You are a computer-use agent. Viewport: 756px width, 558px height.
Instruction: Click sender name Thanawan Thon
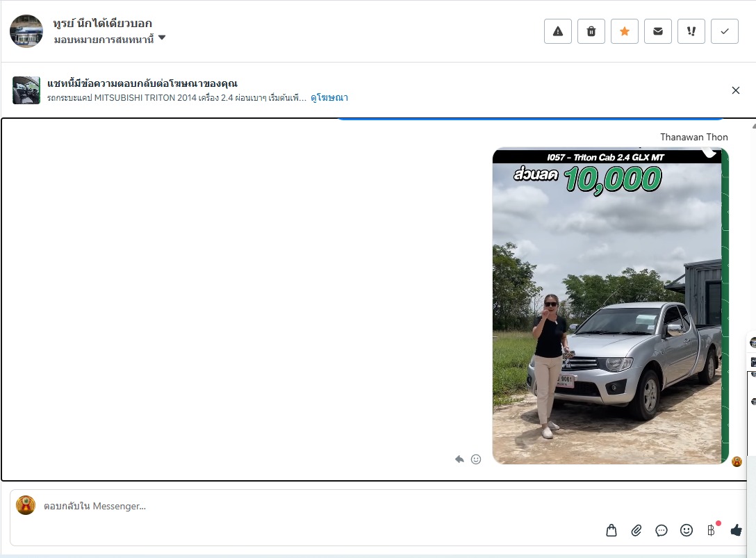pyautogui.click(x=693, y=137)
